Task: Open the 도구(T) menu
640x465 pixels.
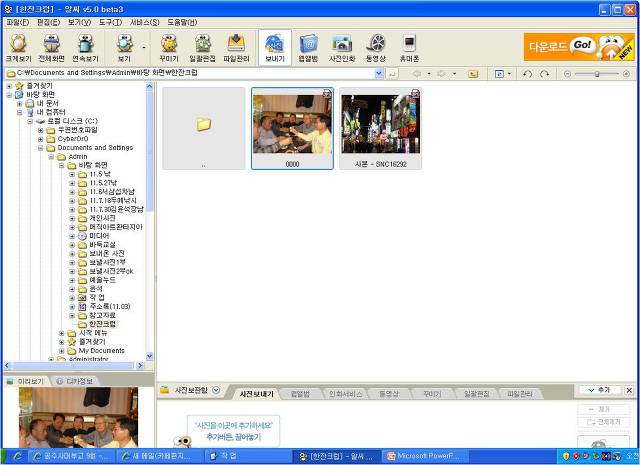Action: [110, 22]
